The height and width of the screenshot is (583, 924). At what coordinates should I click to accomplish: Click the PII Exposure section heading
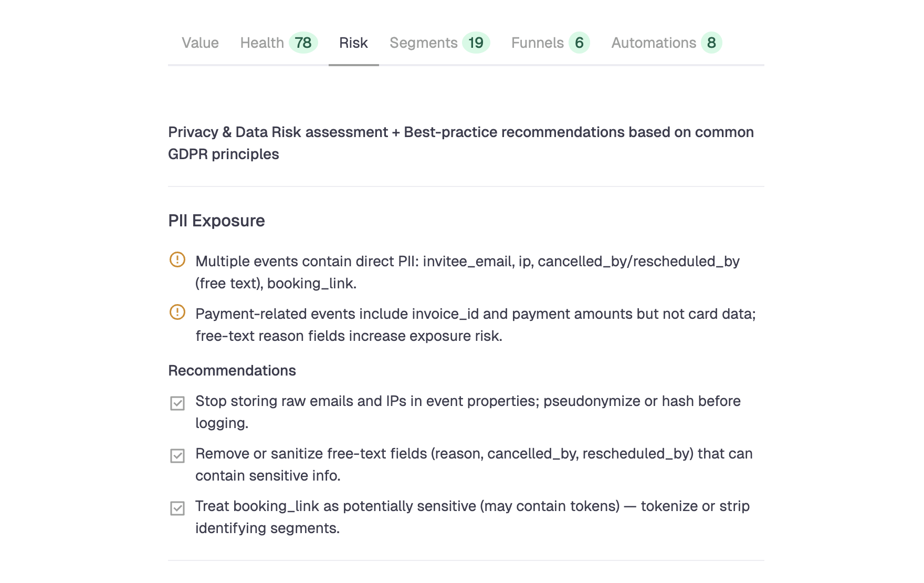[216, 221]
